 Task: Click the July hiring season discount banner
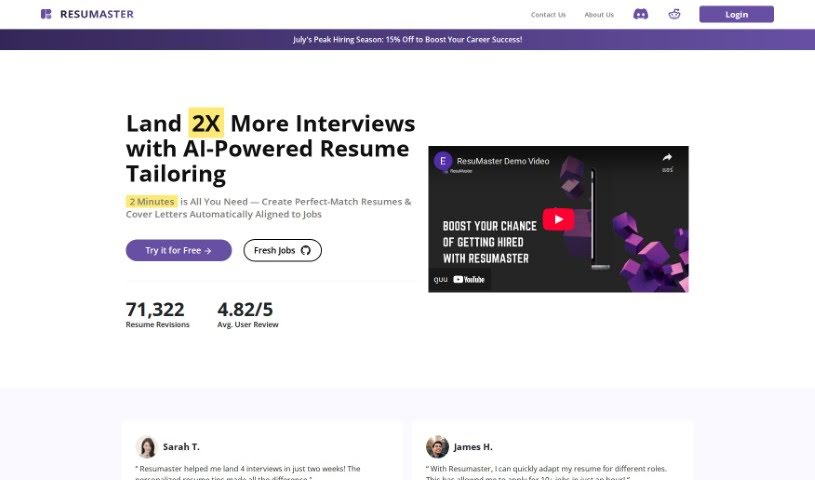408,40
